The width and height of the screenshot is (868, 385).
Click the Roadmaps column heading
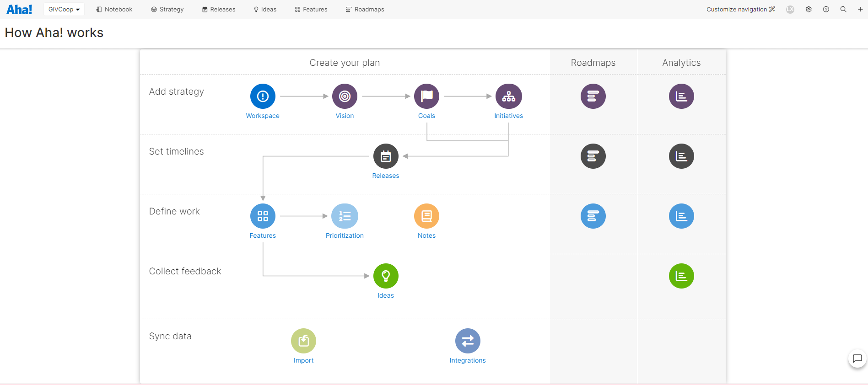(x=593, y=63)
